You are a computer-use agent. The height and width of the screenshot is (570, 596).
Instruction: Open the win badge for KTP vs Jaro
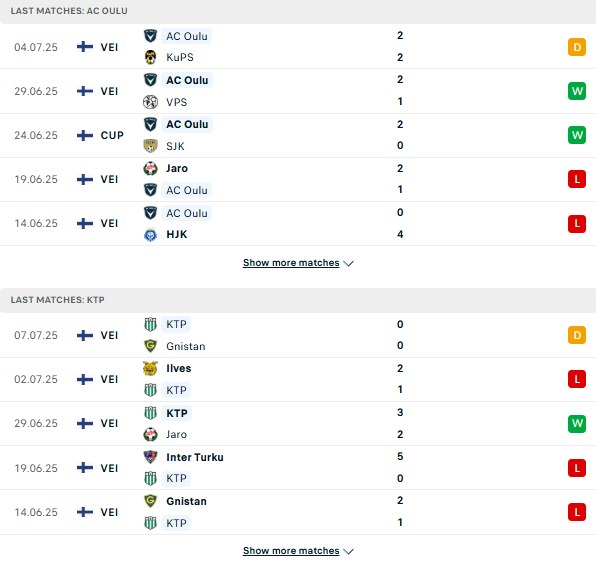(x=577, y=423)
